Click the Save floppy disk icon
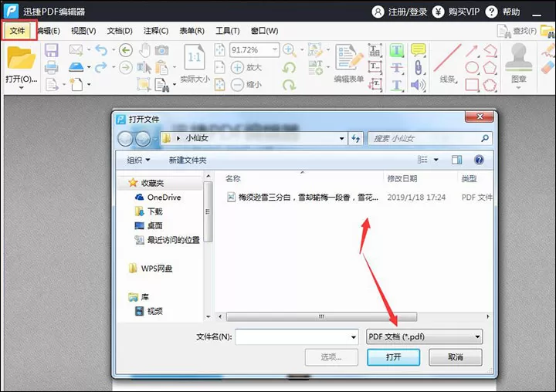The image size is (556, 392). [52, 50]
